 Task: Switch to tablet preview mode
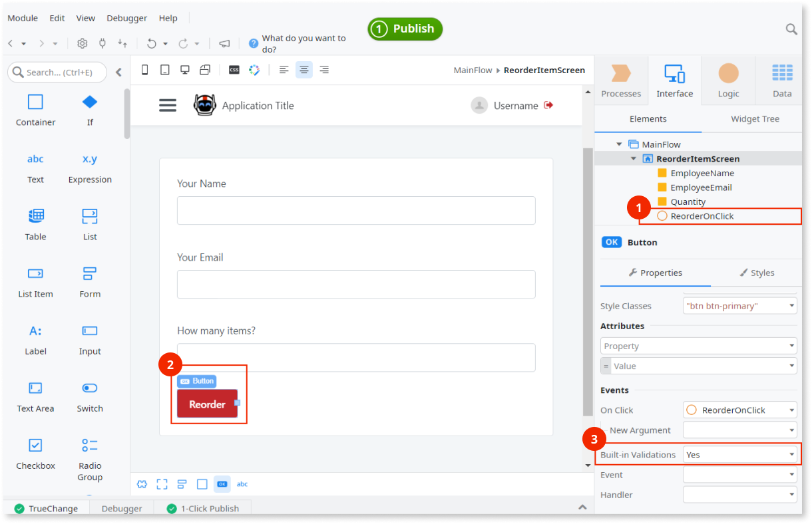click(164, 69)
